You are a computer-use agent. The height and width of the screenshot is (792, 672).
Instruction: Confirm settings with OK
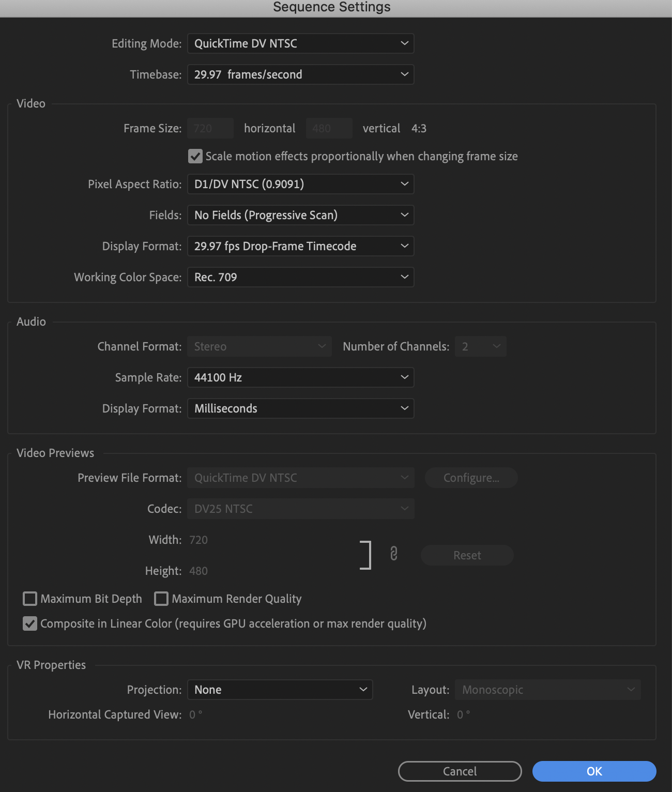[x=594, y=771]
